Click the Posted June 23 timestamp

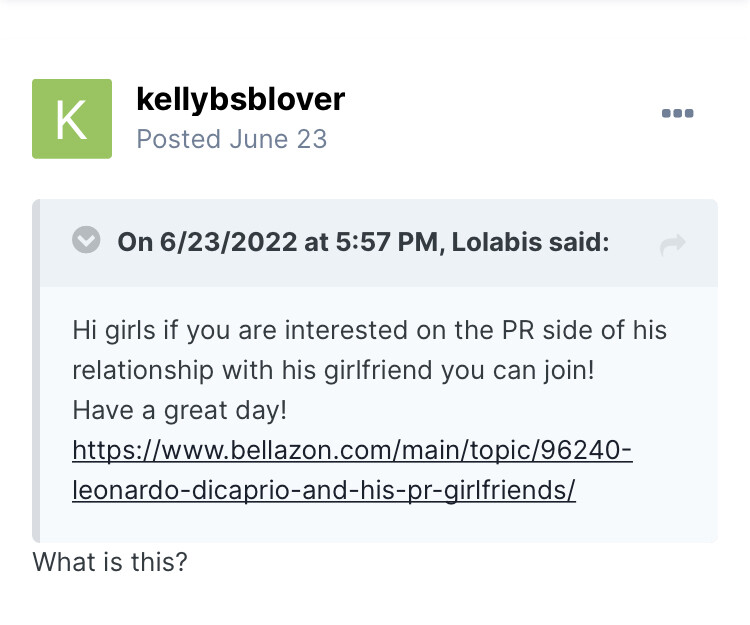pyautogui.click(x=231, y=139)
